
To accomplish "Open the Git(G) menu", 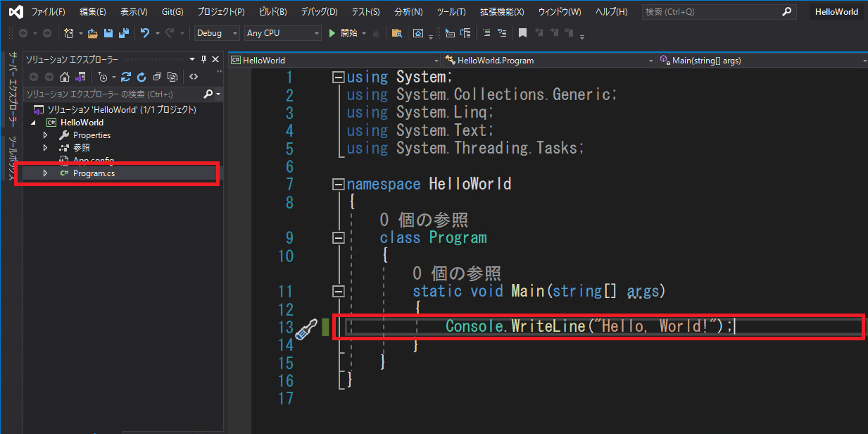I will coord(172,12).
